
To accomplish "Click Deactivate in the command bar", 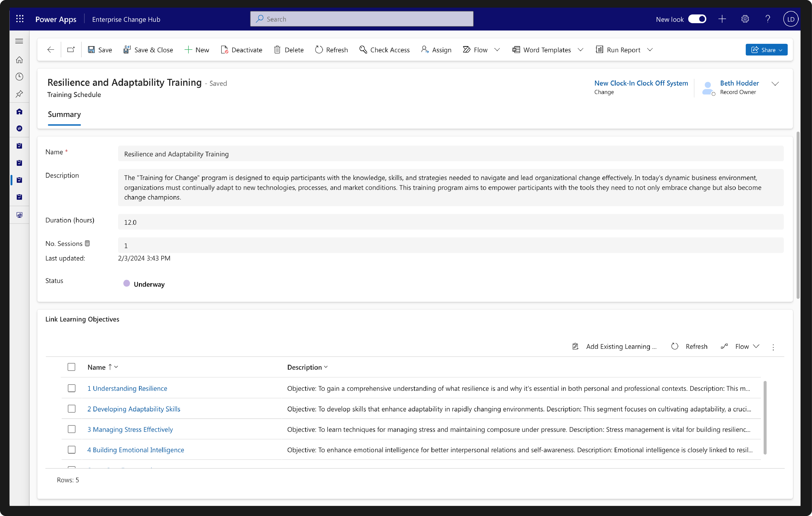I will pos(241,50).
